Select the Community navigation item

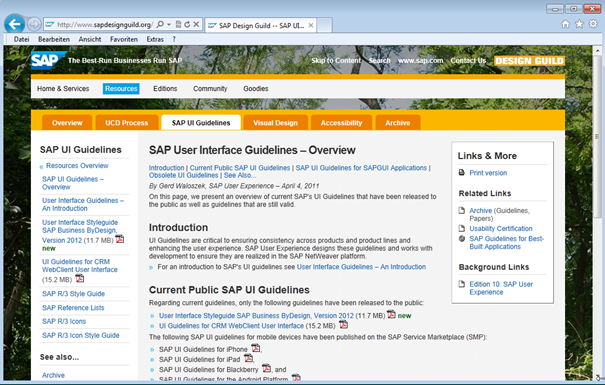(210, 88)
